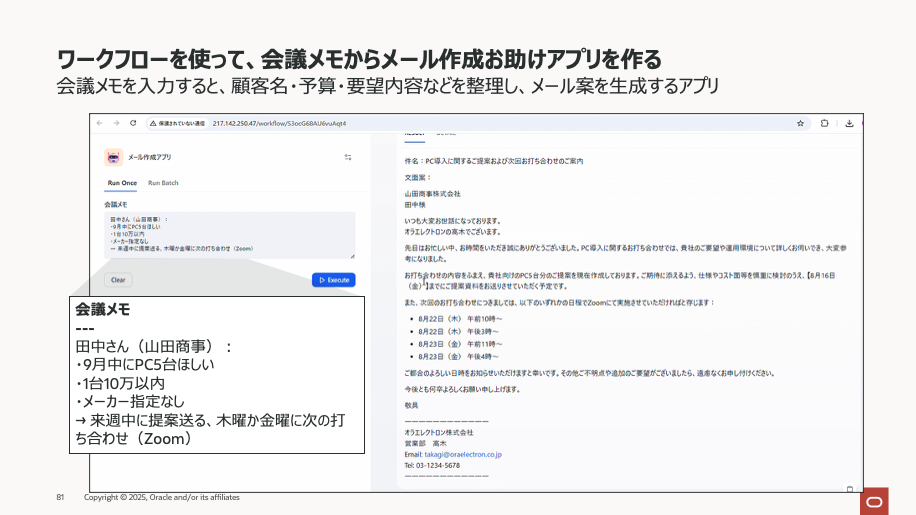
Task: Click the browser back arrow
Action: (99, 123)
